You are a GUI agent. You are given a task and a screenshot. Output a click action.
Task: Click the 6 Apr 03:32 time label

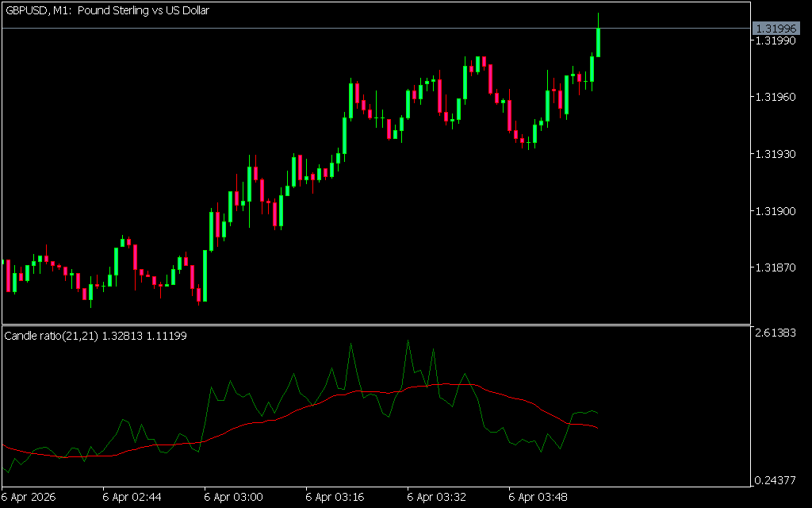(436, 497)
